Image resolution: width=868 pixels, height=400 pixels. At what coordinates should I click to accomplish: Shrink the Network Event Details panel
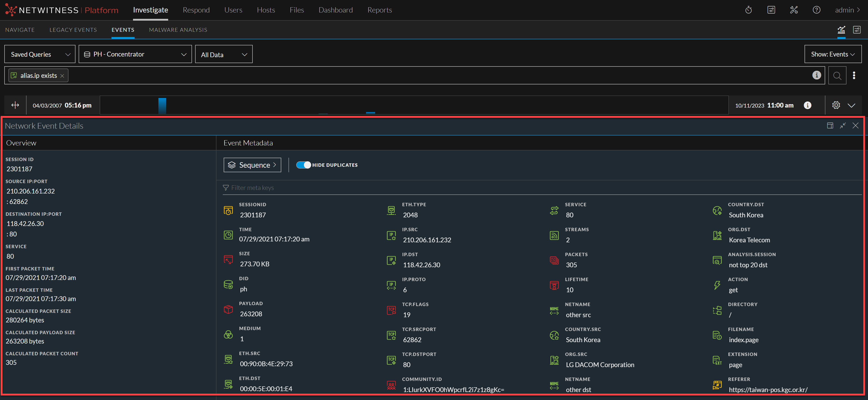pyautogui.click(x=843, y=126)
